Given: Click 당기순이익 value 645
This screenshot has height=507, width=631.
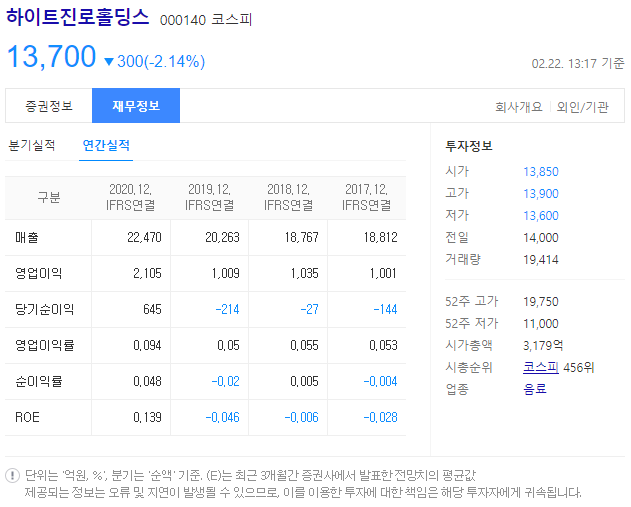Looking at the screenshot, I should point(152,309).
